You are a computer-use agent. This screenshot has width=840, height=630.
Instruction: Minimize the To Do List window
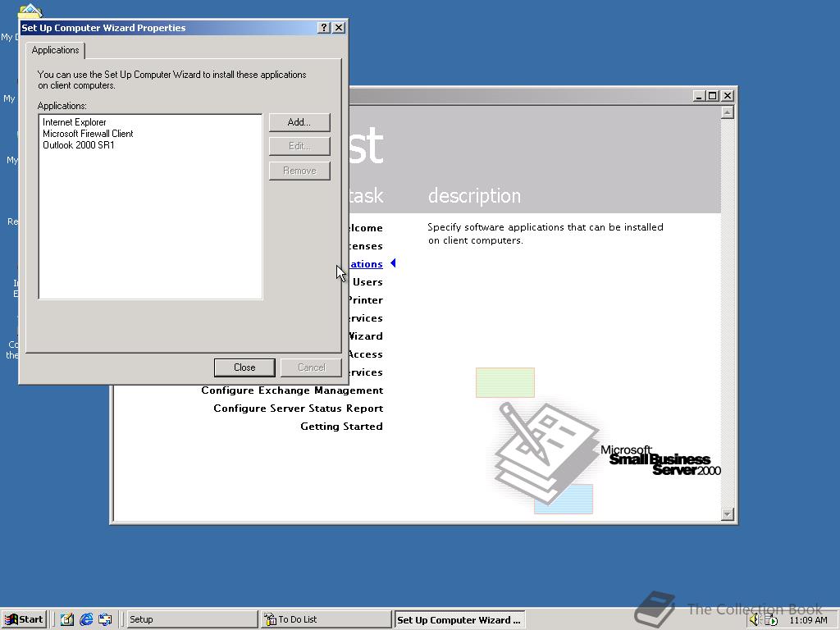click(699, 96)
